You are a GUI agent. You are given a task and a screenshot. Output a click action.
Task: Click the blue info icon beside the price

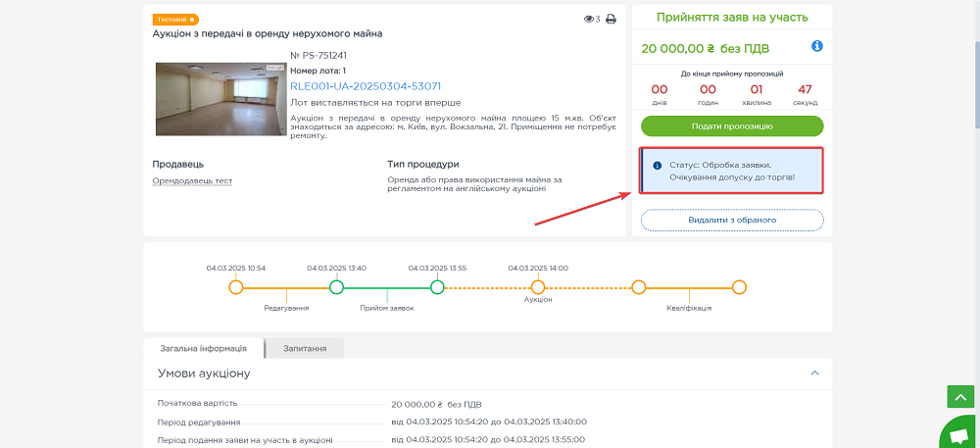tap(816, 46)
